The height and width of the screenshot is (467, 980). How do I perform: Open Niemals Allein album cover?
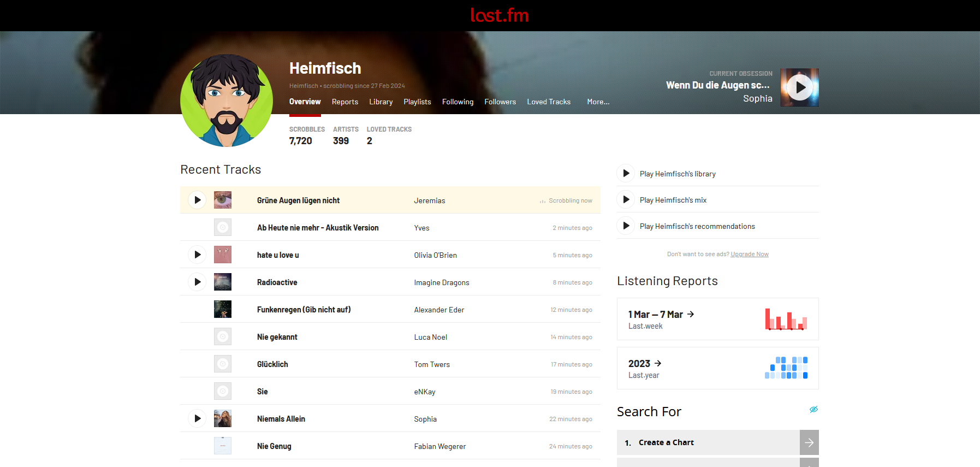[223, 418]
